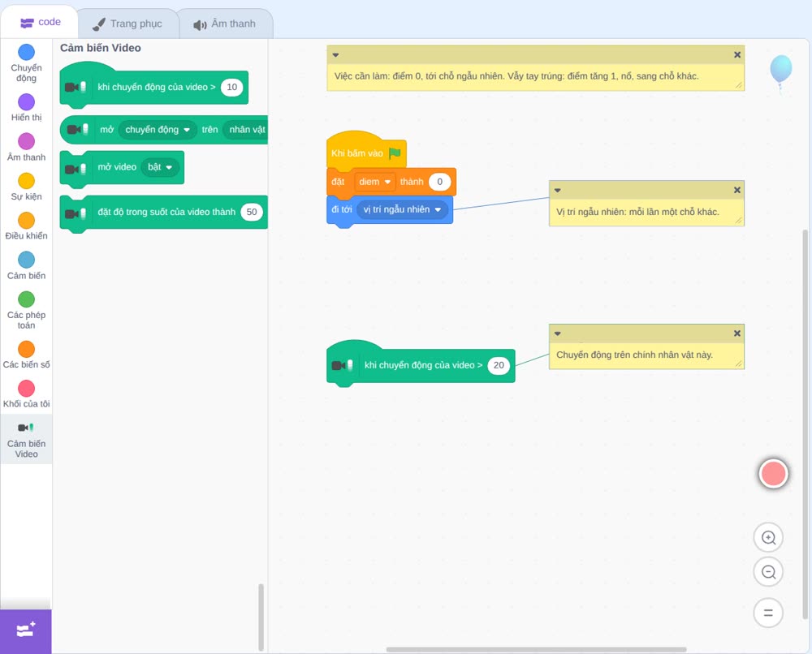Image resolution: width=812 pixels, height=654 pixels.
Task: Open the diem variable dropdown
Action: pyautogui.click(x=375, y=182)
